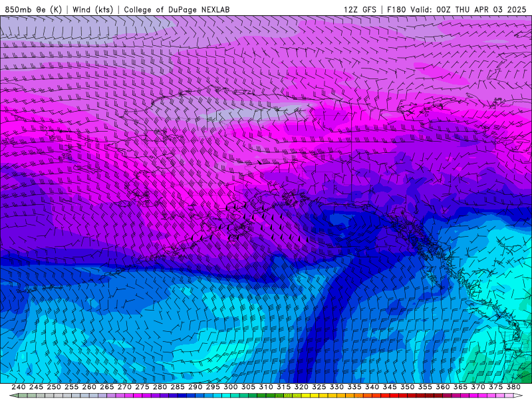The height and width of the screenshot is (399, 532).
Task: Click the 335 value on color scale
Action: [x=354, y=387]
